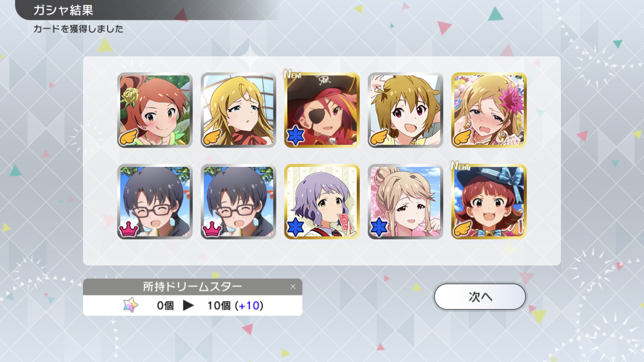Select the red-haired girl with yellow rose card
The height and width of the screenshot is (362, 644).
click(x=155, y=110)
